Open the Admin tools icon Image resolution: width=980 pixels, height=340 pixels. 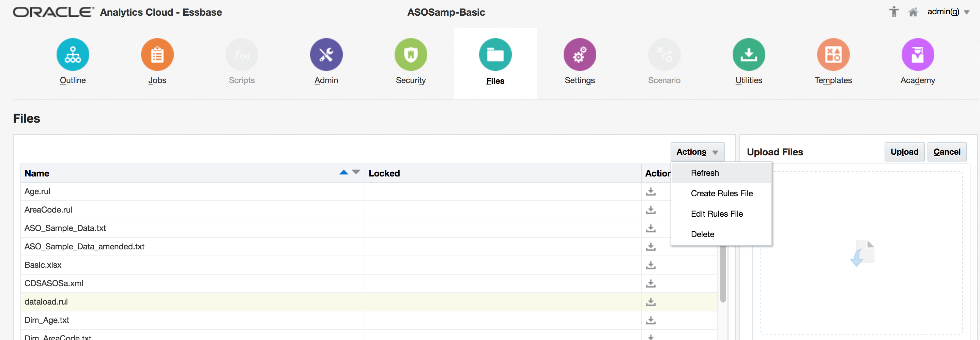(326, 55)
